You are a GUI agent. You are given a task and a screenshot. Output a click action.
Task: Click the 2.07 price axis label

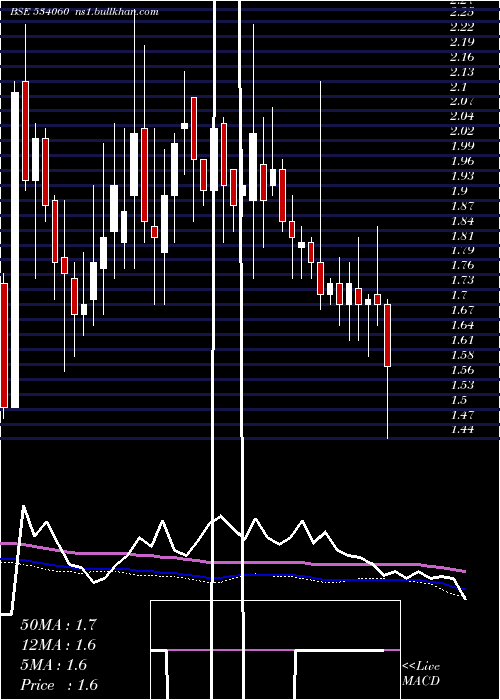(x=462, y=101)
